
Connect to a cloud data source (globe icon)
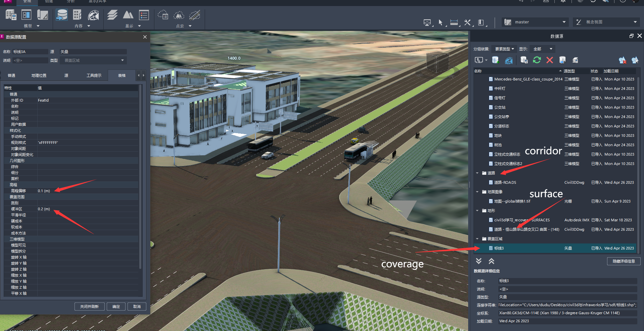[509, 60]
